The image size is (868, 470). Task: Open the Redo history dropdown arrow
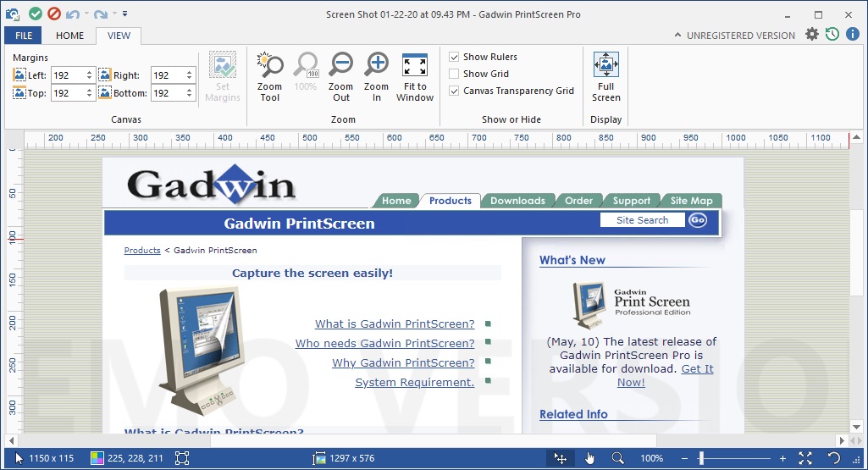coord(114,14)
